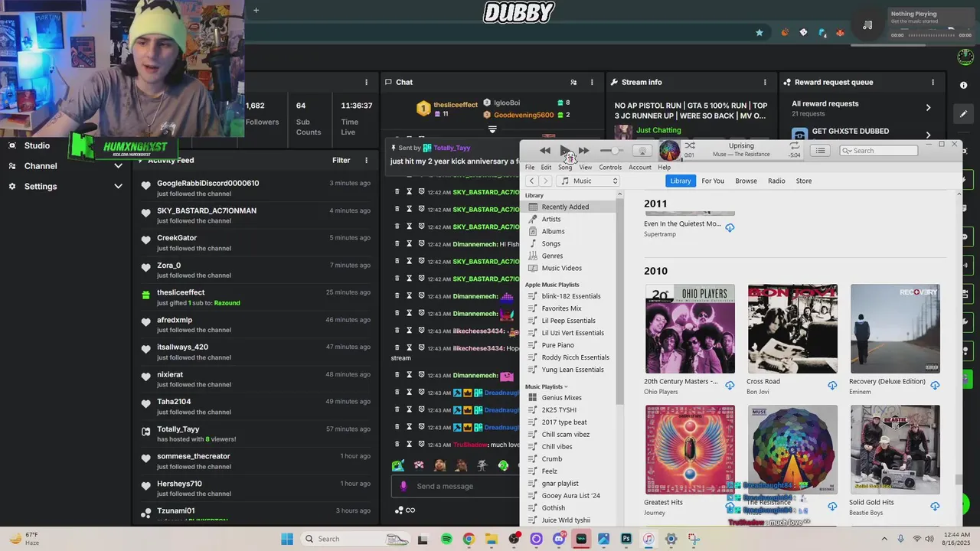Expand the Channel sidebar section

tap(118, 166)
